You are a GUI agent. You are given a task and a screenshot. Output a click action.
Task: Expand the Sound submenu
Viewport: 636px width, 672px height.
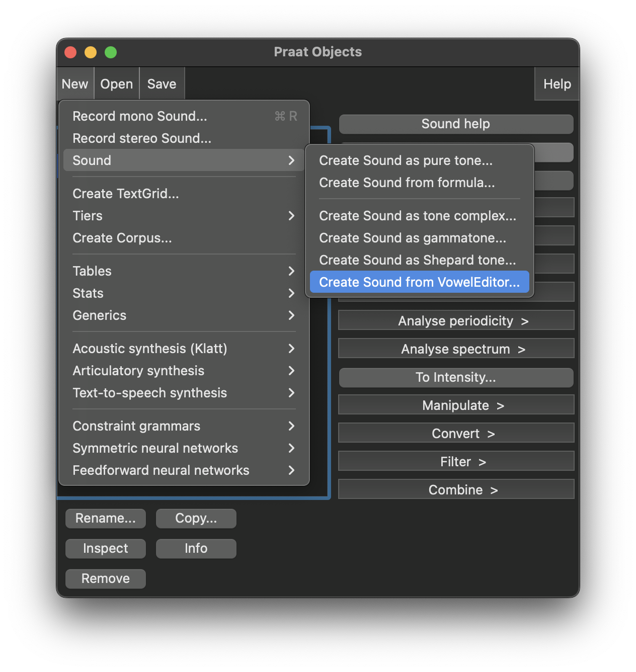coord(184,160)
